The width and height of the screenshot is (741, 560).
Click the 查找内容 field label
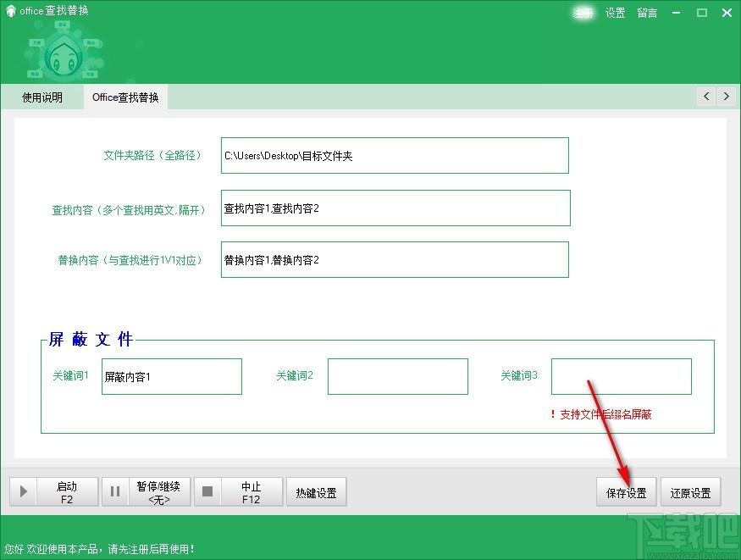point(130,210)
